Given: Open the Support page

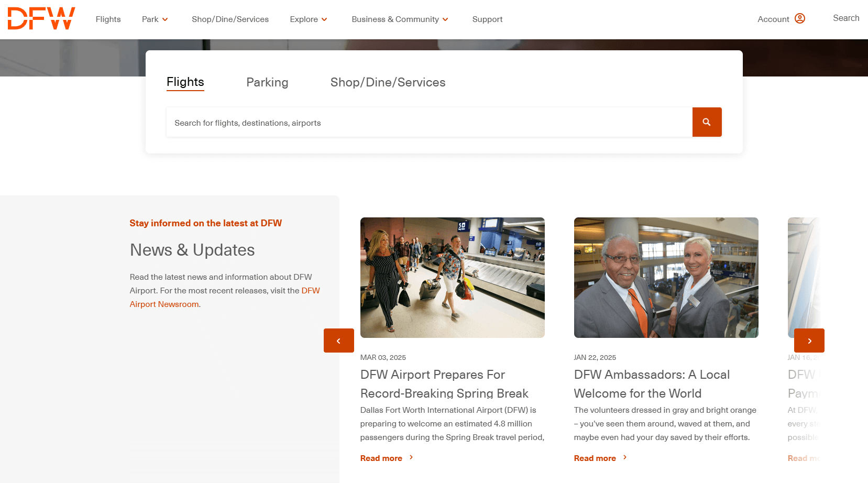Looking at the screenshot, I should (x=487, y=19).
